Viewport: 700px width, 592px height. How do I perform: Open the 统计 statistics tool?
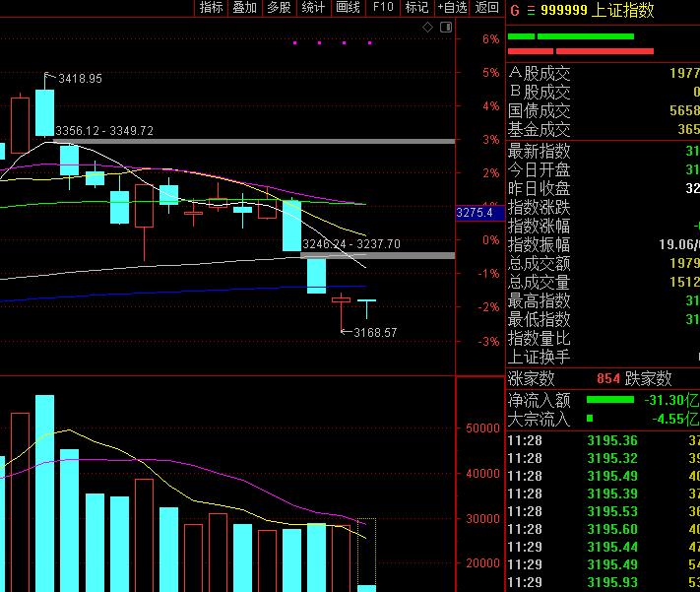tap(313, 8)
